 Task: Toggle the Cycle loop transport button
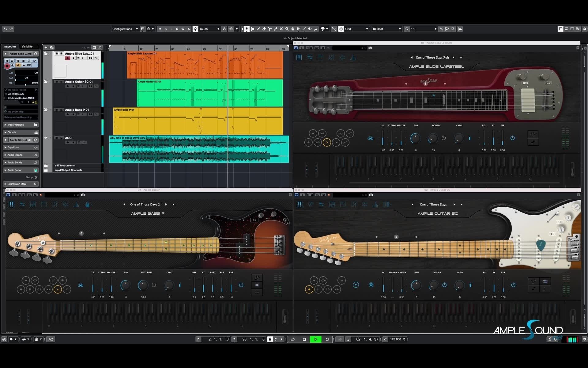pos(293,339)
